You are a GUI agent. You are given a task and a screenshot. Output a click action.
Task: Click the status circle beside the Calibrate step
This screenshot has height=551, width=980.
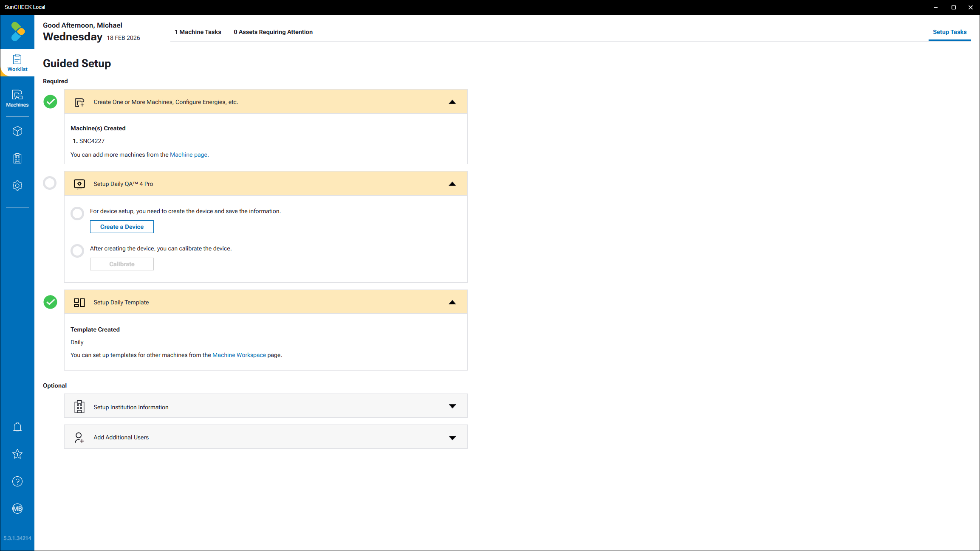coord(77,250)
